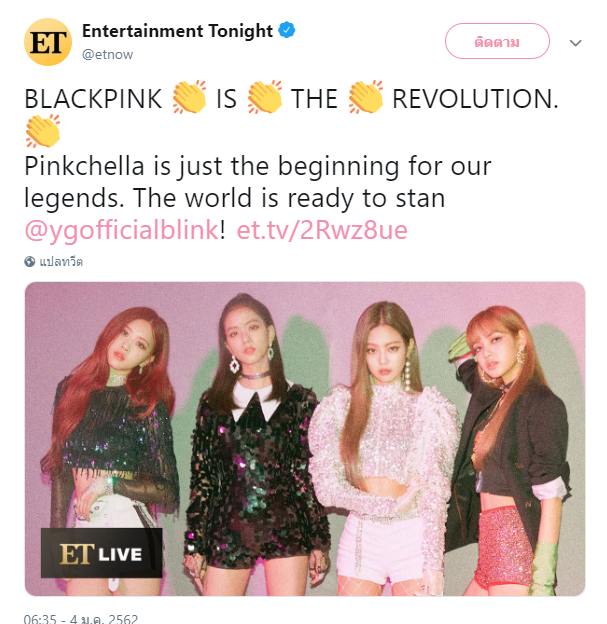The image size is (607, 624).
Task: Open the ET profile avatar
Action: click(48, 42)
